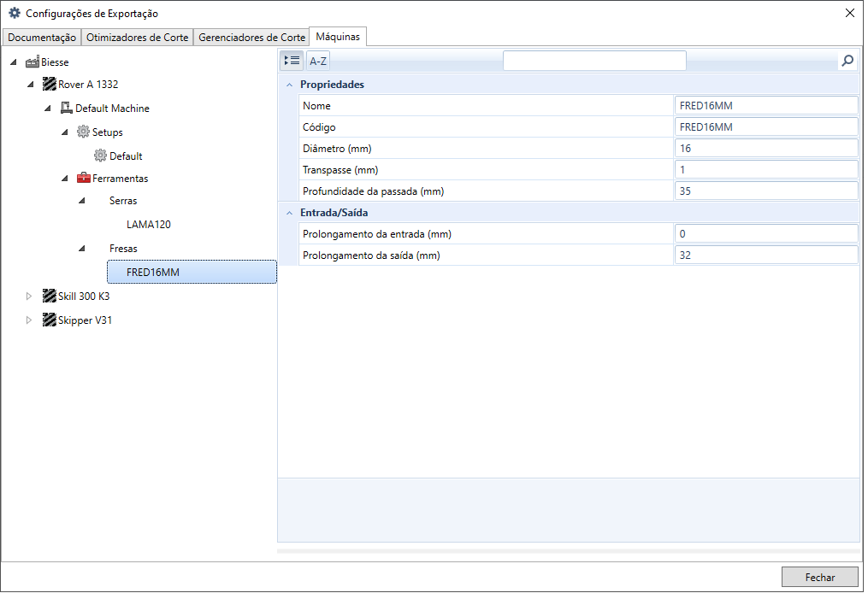Click the Default setup gear icon
The height and width of the screenshot is (599, 868).
pyautogui.click(x=100, y=156)
